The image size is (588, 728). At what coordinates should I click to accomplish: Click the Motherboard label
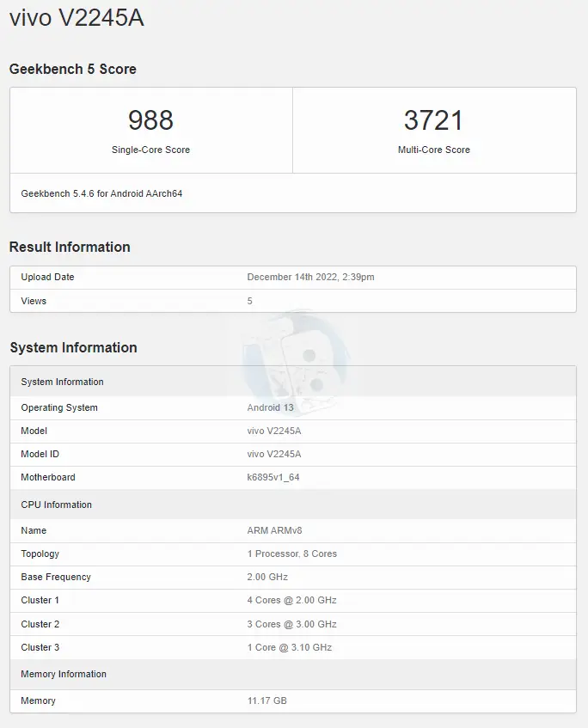48,477
